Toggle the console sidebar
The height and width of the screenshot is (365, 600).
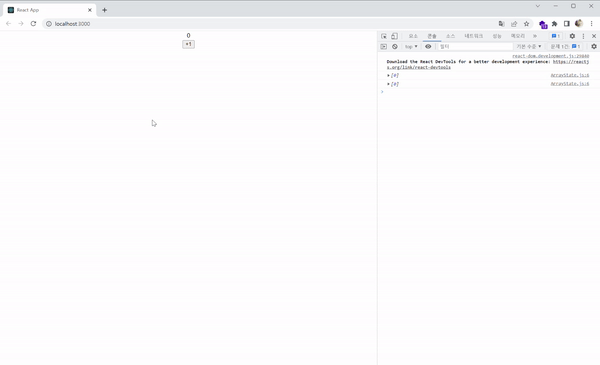point(384,47)
